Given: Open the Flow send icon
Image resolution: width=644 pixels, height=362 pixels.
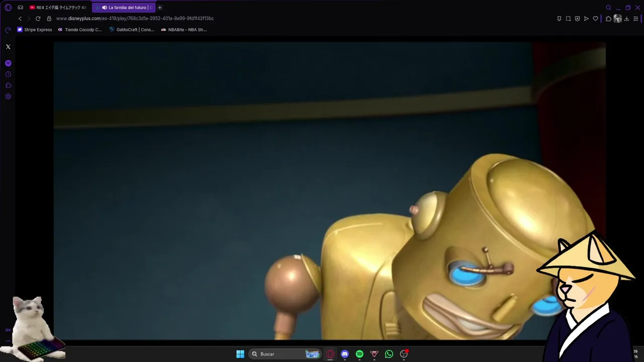Looking at the screenshot, I should click(586, 19).
